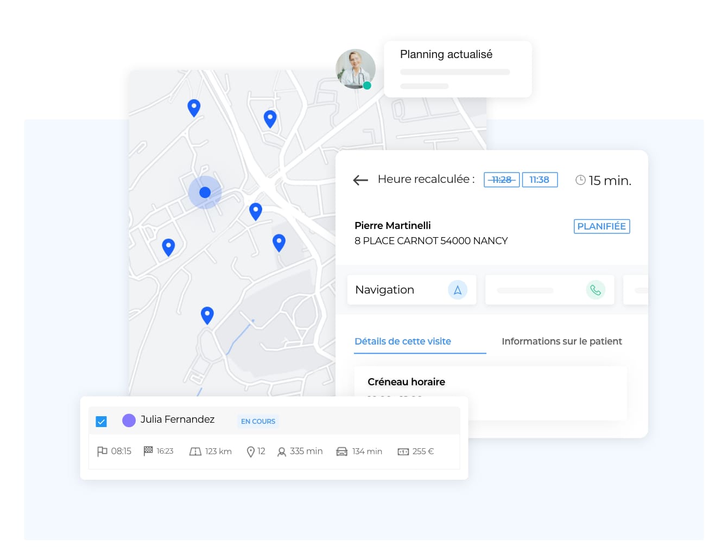Select the recalculated 11:38 time box
This screenshot has height=560, width=728.
(x=540, y=180)
